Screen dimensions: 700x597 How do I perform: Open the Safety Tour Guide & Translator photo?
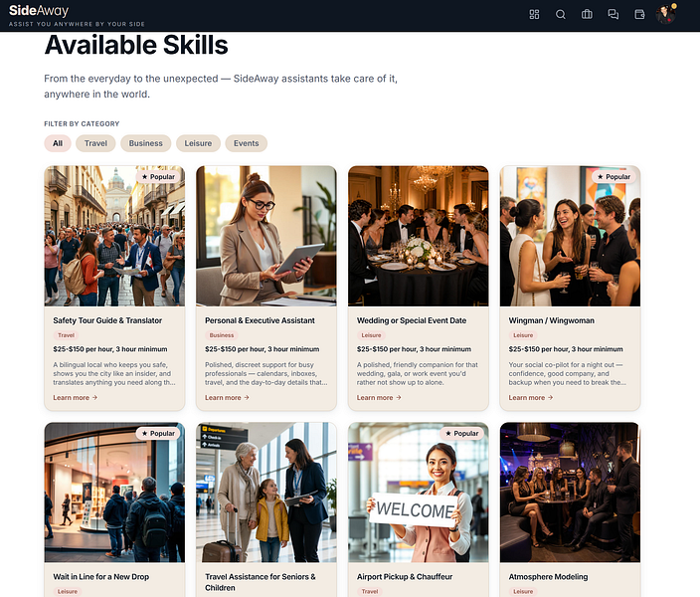coord(114,236)
